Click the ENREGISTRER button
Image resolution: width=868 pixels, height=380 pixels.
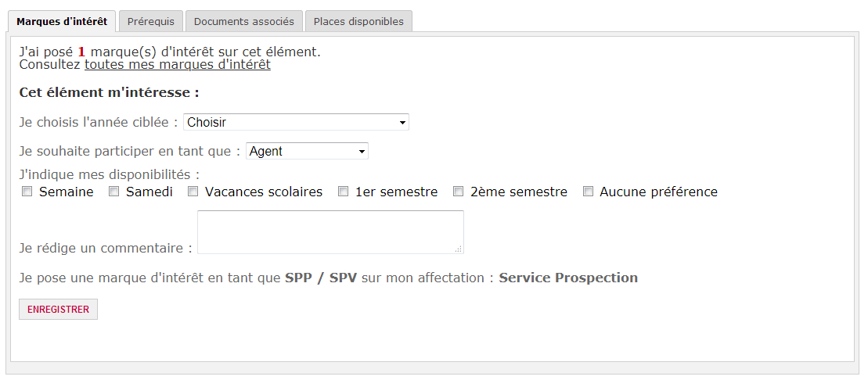click(x=58, y=309)
